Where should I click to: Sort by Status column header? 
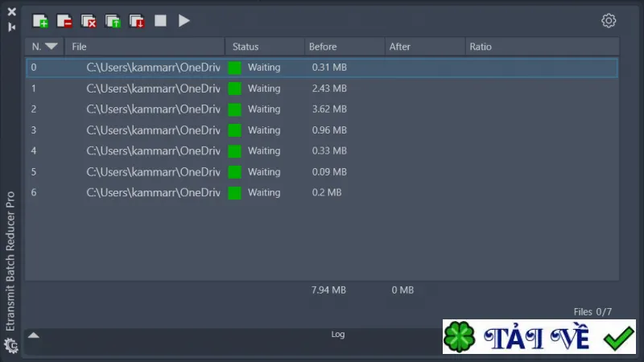[265, 47]
